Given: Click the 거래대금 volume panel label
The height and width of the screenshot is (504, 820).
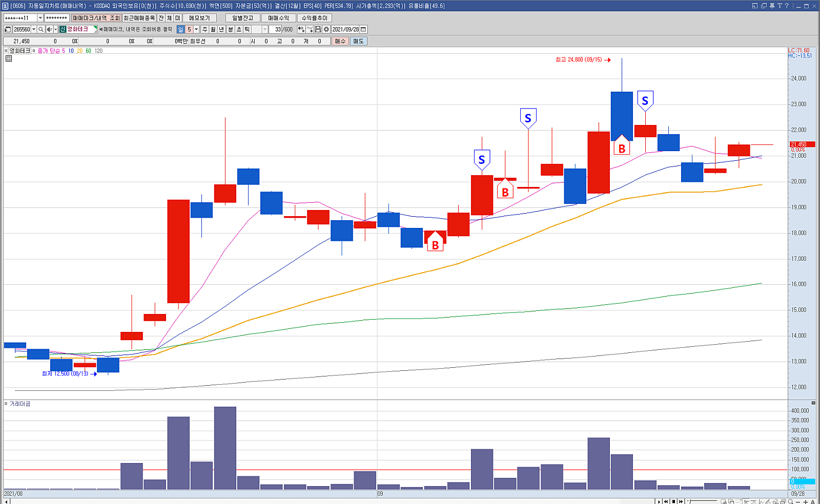Looking at the screenshot, I should (x=20, y=404).
